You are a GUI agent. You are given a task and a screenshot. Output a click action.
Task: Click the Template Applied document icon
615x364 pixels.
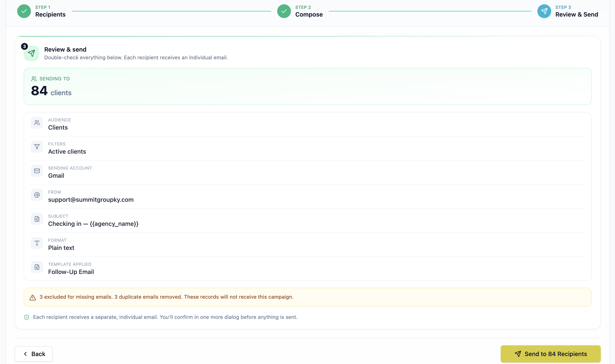(37, 267)
